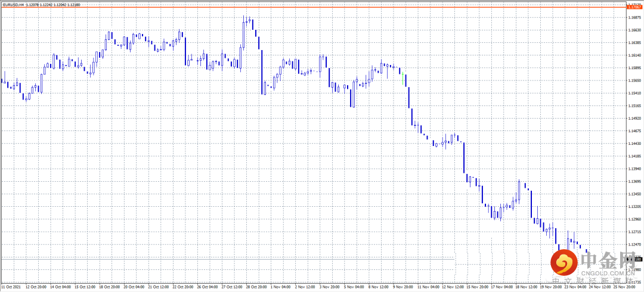The height and width of the screenshot is (292, 644).
Task: Click the 1.15895 price axis label
Action: click(x=636, y=68)
